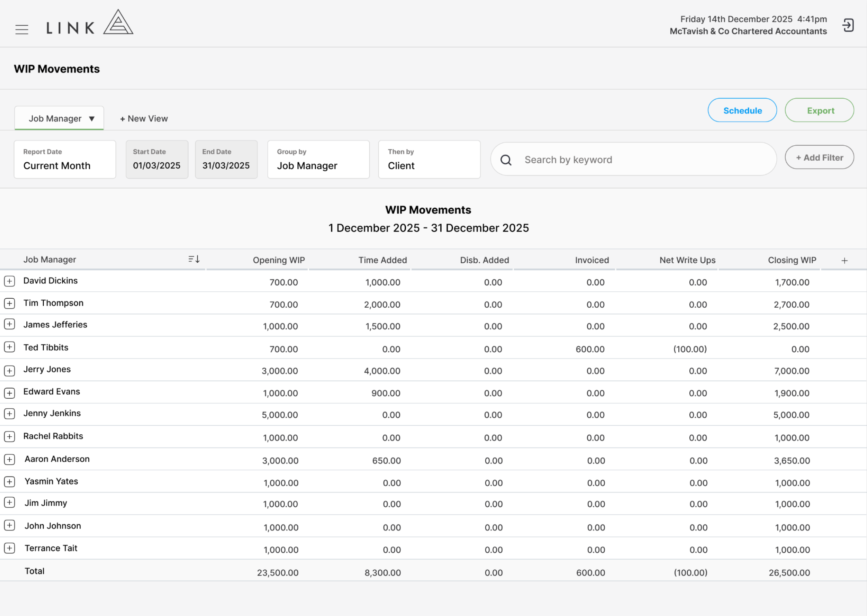This screenshot has height=616, width=867.
Task: Click the Schedule button
Action: click(742, 110)
